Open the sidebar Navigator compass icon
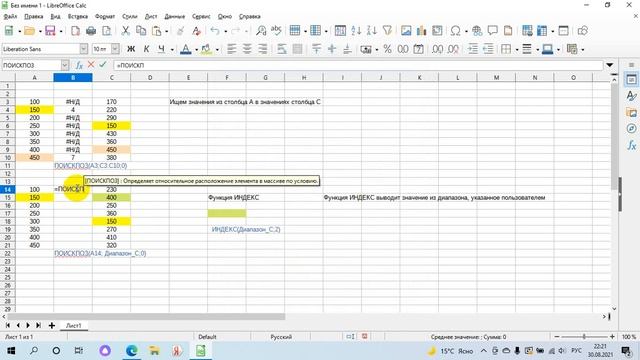Image resolution: width=640 pixels, height=360 pixels. (x=631, y=129)
